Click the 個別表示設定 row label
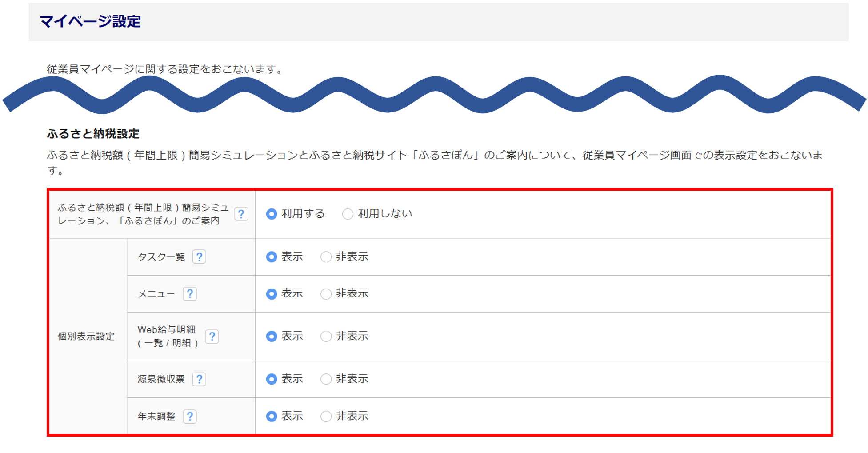The image size is (868, 453). point(86,337)
